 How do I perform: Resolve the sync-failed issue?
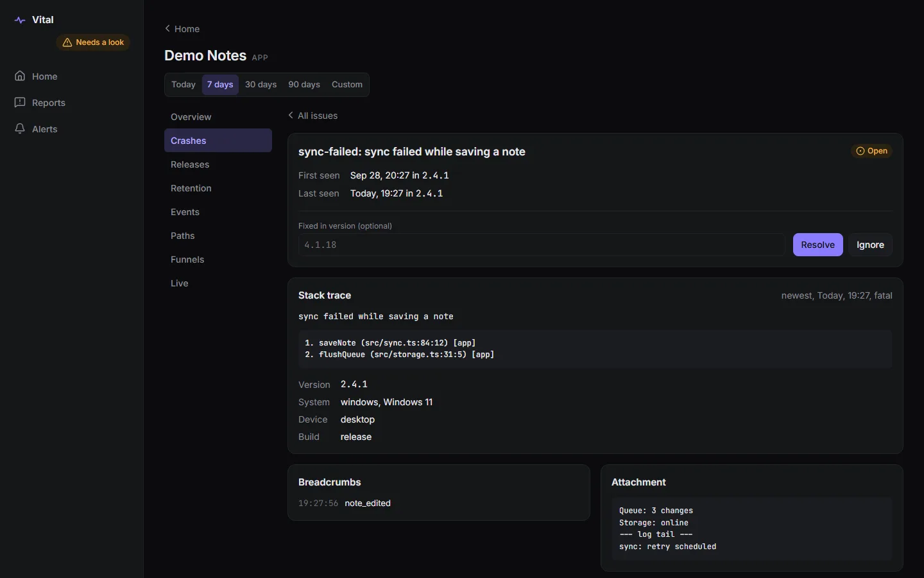(x=818, y=245)
